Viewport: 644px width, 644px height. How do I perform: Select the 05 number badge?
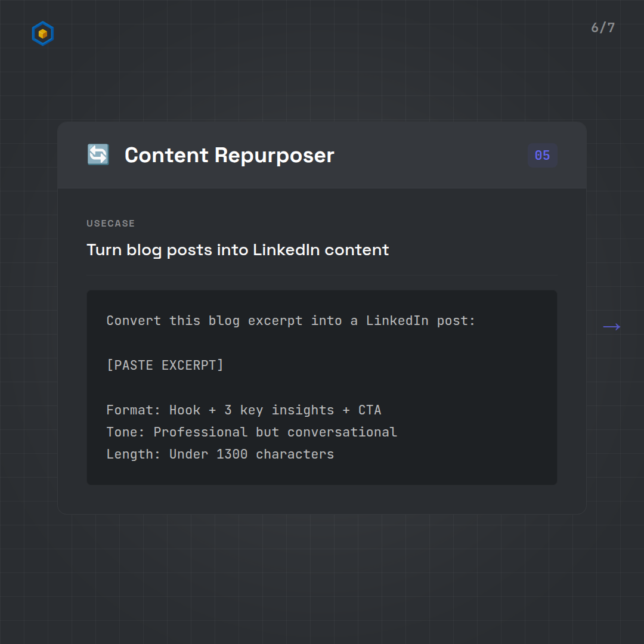[x=542, y=156]
